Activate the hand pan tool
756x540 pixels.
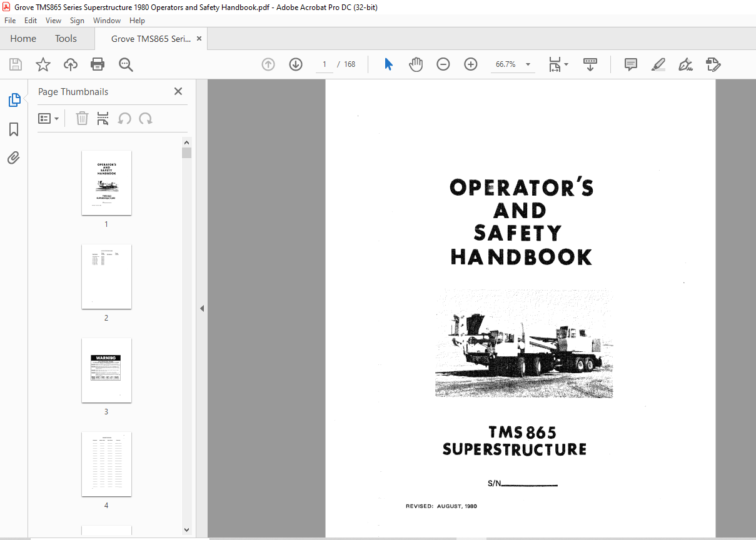(416, 64)
